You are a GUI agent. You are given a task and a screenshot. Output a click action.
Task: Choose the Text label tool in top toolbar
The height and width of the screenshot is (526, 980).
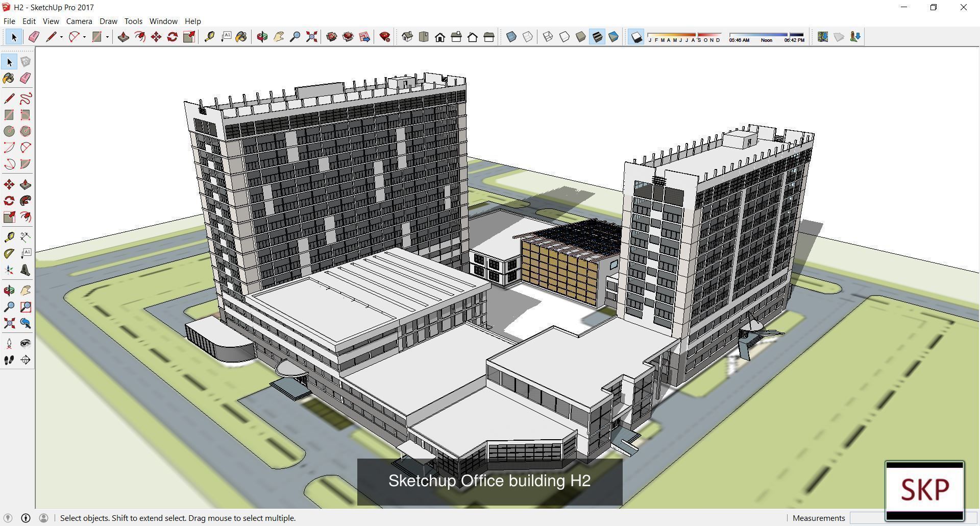pyautogui.click(x=226, y=37)
